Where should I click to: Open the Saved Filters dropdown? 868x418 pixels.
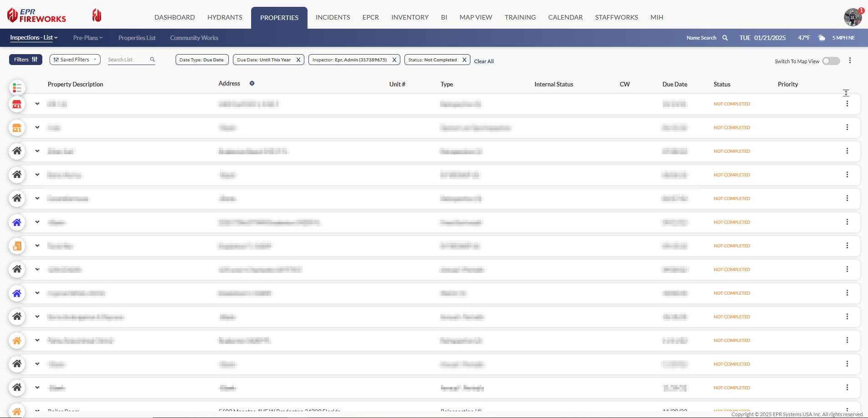75,60
